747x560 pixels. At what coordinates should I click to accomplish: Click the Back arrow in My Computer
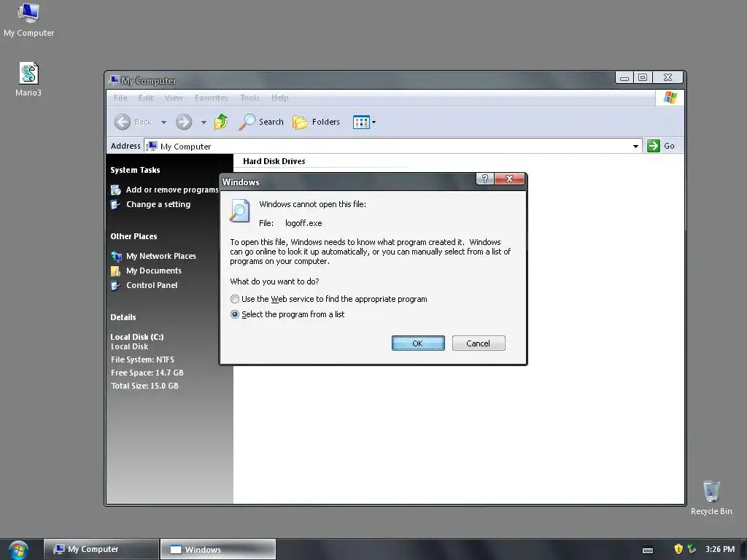[x=123, y=122]
